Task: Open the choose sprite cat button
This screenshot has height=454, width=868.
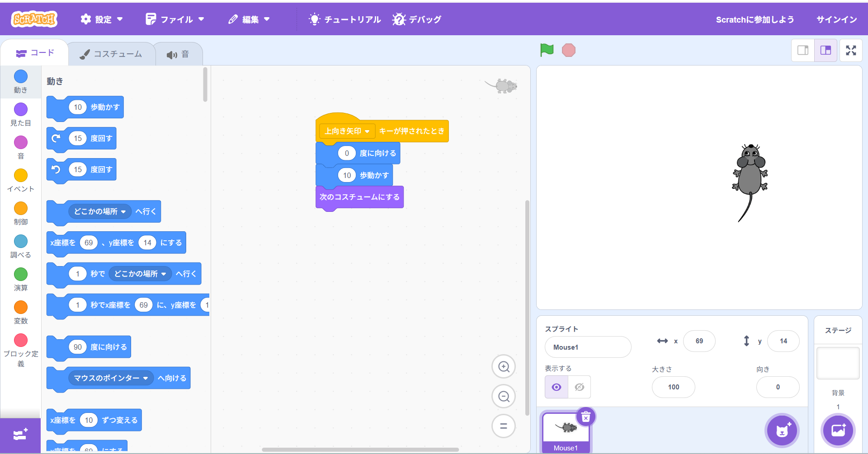Action: 782,431
